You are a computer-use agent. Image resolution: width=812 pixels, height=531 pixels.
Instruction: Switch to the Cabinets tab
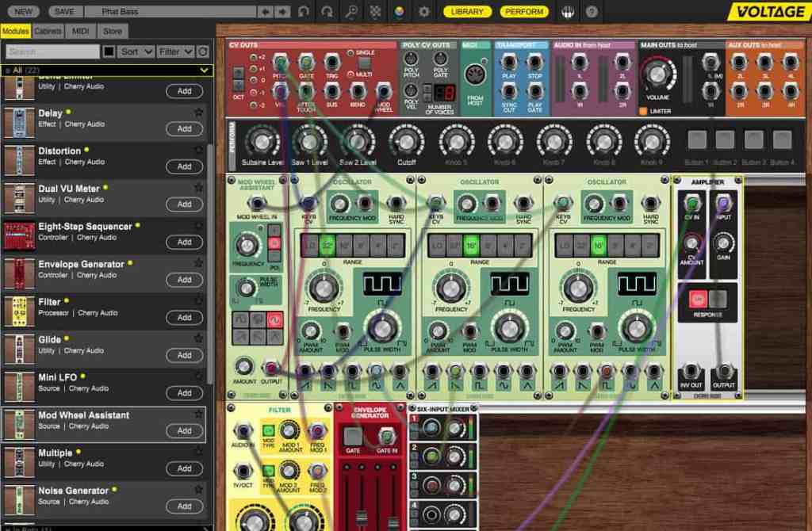coord(48,31)
